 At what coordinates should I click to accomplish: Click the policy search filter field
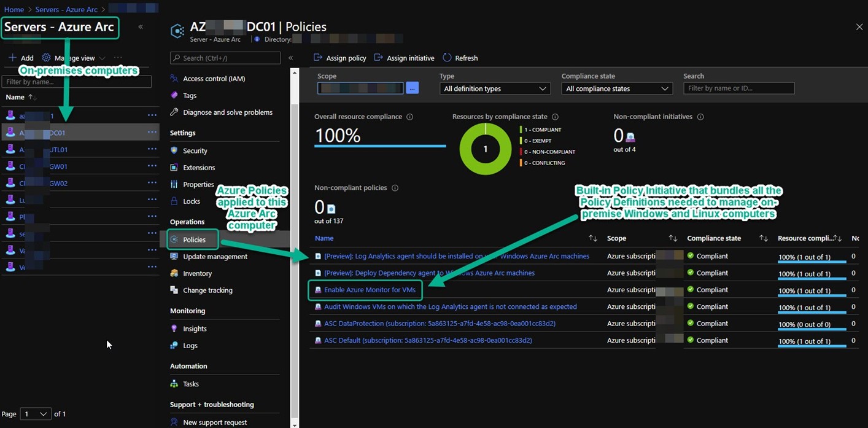coord(738,88)
